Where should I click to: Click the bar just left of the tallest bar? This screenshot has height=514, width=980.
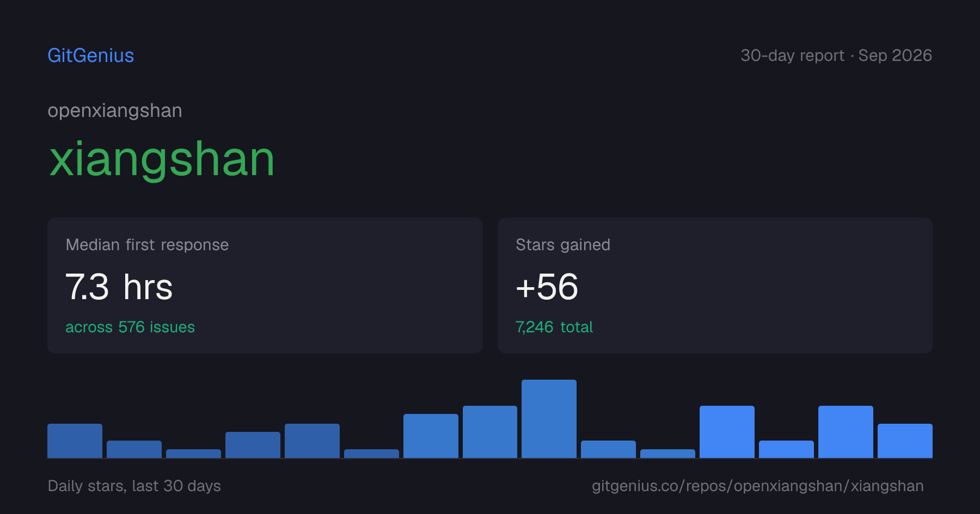tap(490, 432)
